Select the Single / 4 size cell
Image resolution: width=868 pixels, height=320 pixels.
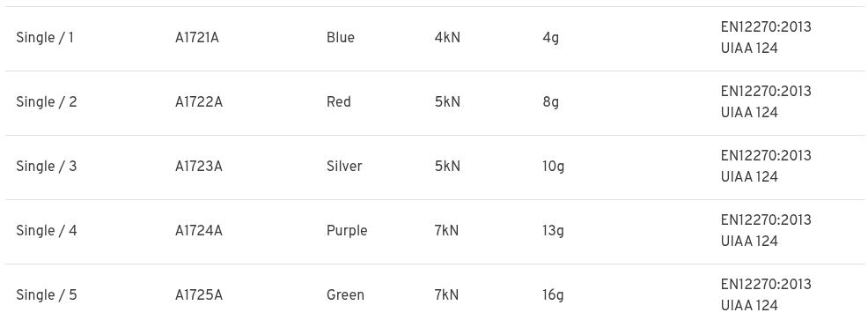click(x=47, y=231)
